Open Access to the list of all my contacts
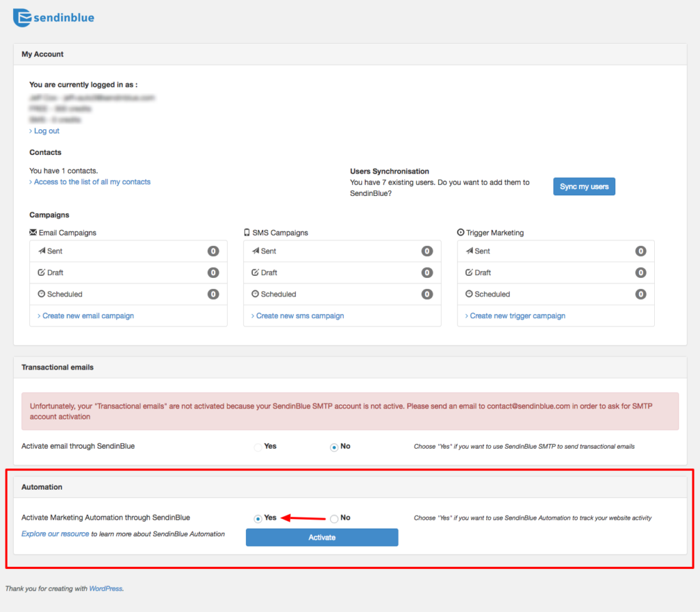Viewport: 700px width, 612px height. click(92, 182)
